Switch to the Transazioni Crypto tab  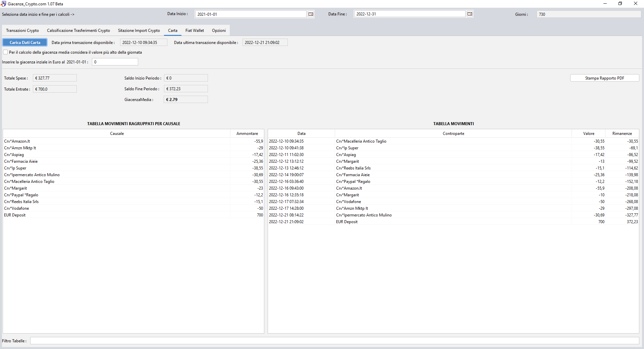22,30
